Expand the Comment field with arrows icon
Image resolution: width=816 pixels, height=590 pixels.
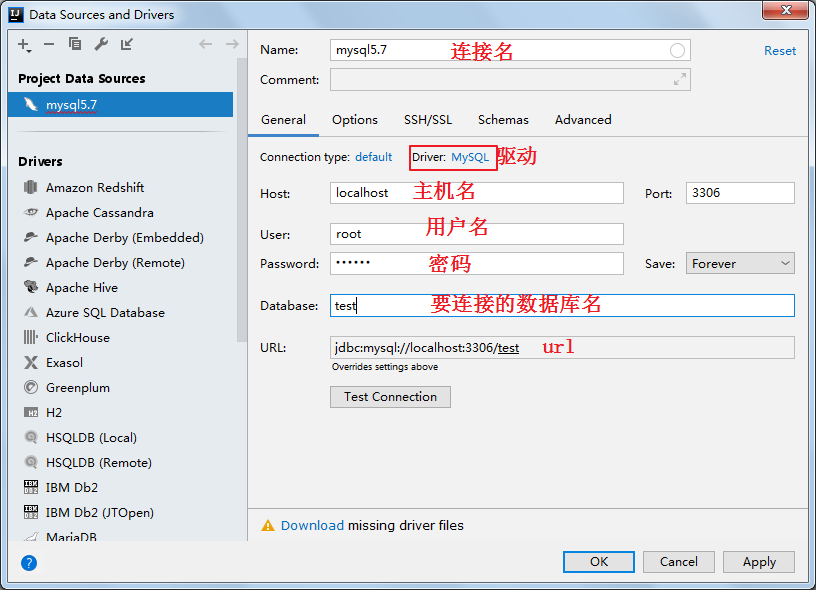click(680, 80)
